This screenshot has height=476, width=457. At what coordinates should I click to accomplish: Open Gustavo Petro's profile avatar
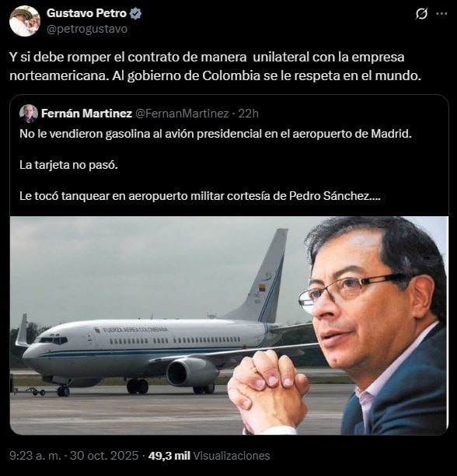pos(25,21)
